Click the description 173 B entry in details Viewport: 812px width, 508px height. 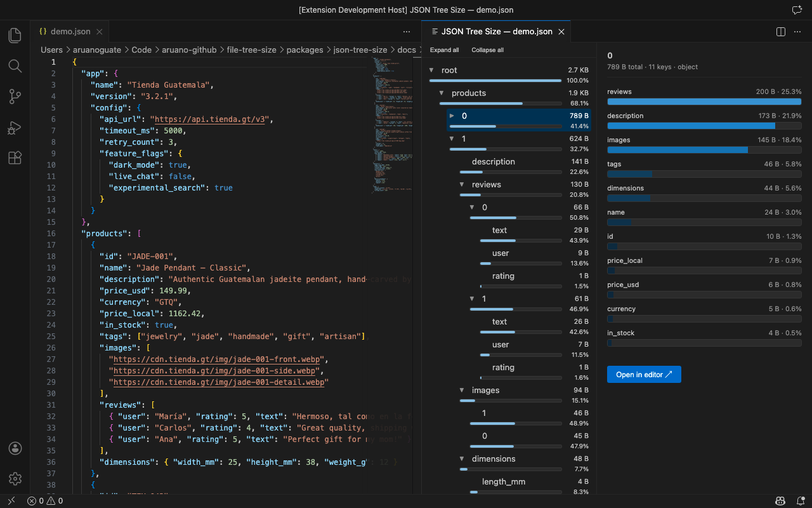(x=704, y=121)
